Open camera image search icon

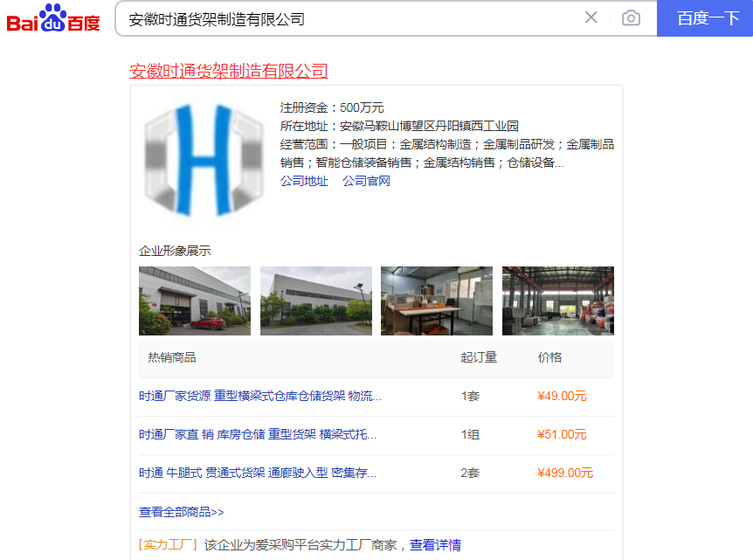(x=631, y=18)
